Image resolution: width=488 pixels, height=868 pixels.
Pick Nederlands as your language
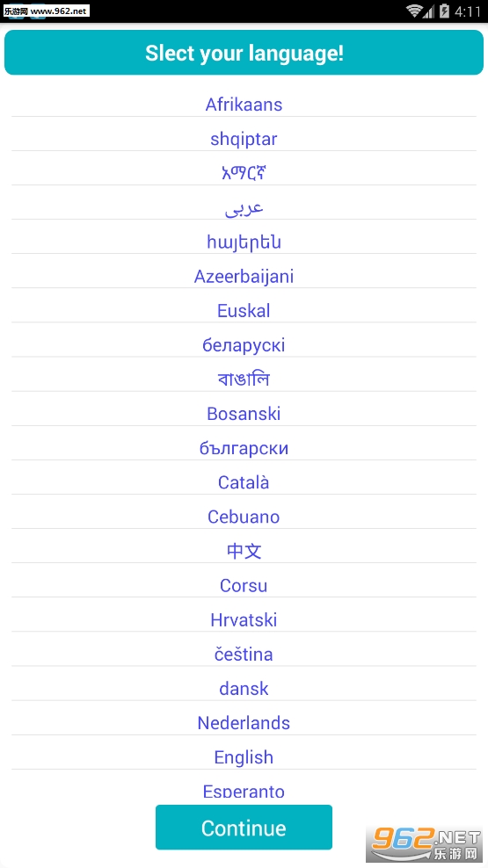pos(244,722)
